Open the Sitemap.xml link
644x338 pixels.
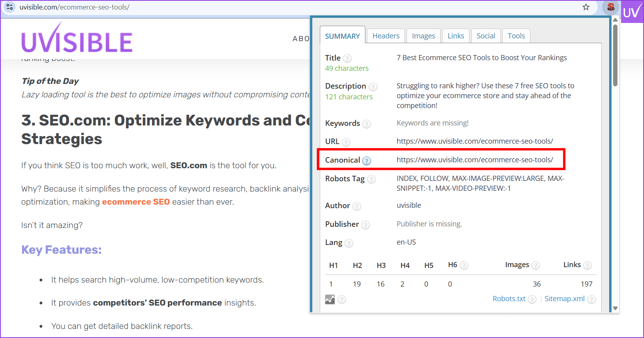(564, 299)
